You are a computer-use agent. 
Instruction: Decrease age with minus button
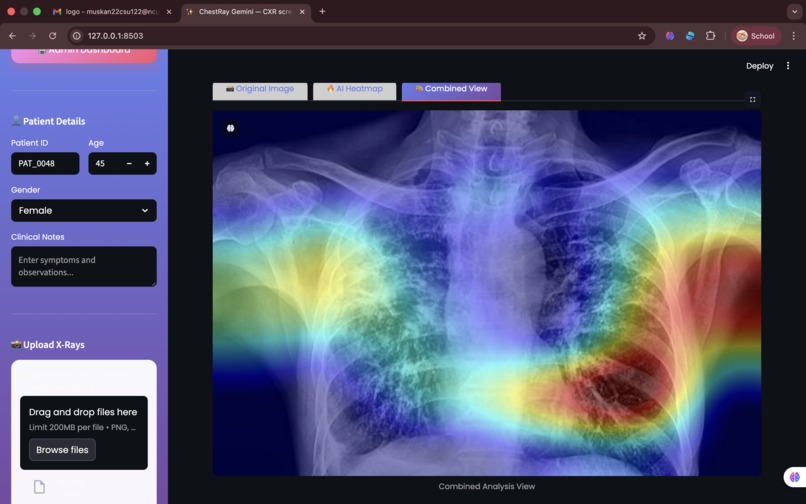point(129,164)
